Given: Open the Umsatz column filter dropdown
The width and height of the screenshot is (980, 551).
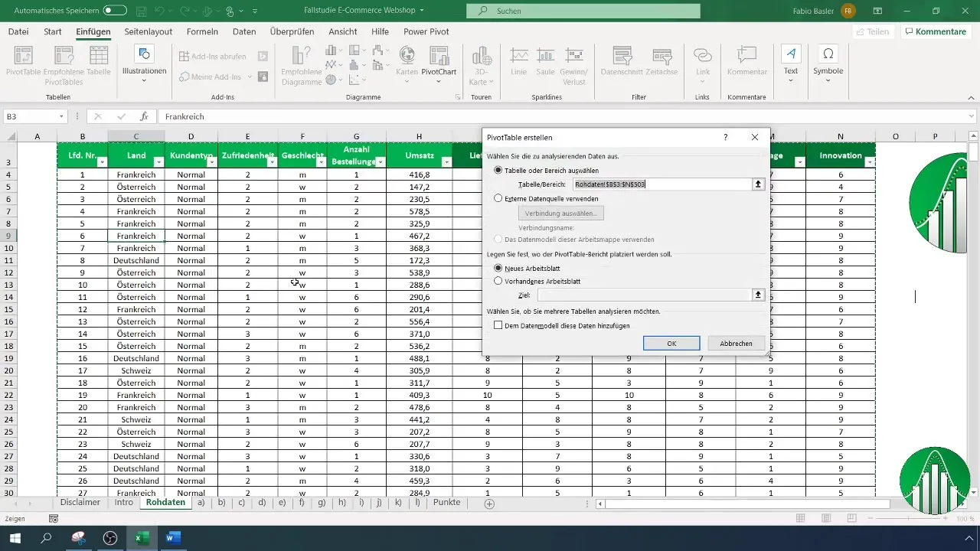Looking at the screenshot, I should 446,162.
